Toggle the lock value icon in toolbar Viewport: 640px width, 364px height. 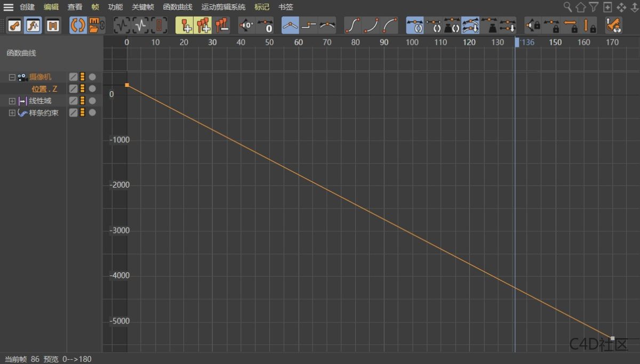[x=588, y=25]
